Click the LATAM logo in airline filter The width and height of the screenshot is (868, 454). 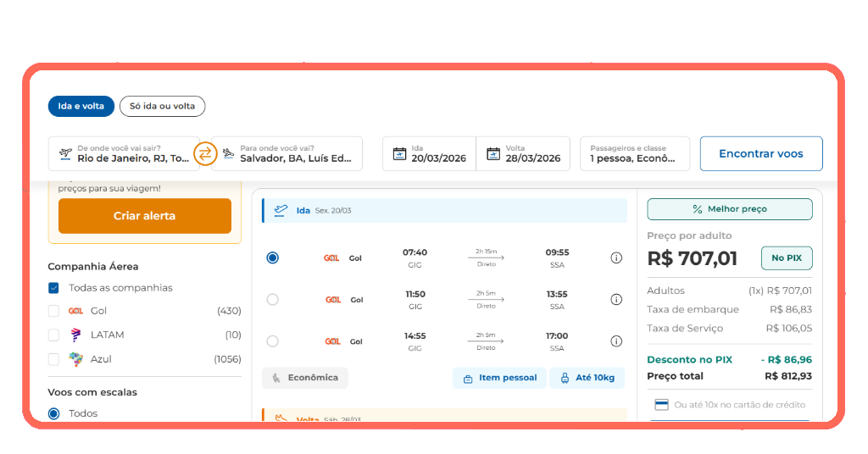pyautogui.click(x=75, y=335)
